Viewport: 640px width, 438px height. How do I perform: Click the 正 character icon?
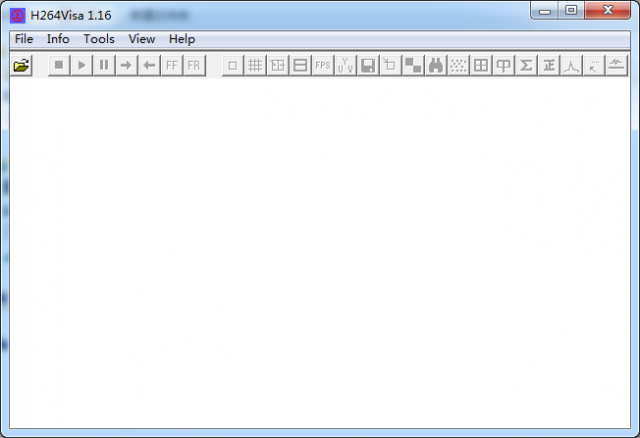549,65
